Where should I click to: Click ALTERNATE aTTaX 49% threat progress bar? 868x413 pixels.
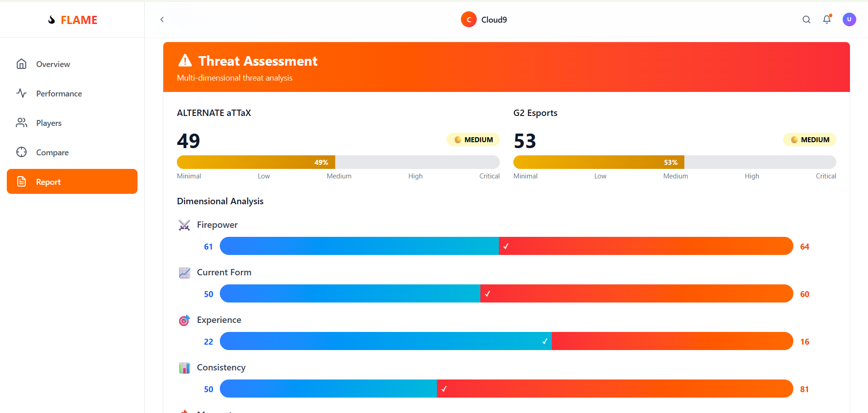[338, 162]
